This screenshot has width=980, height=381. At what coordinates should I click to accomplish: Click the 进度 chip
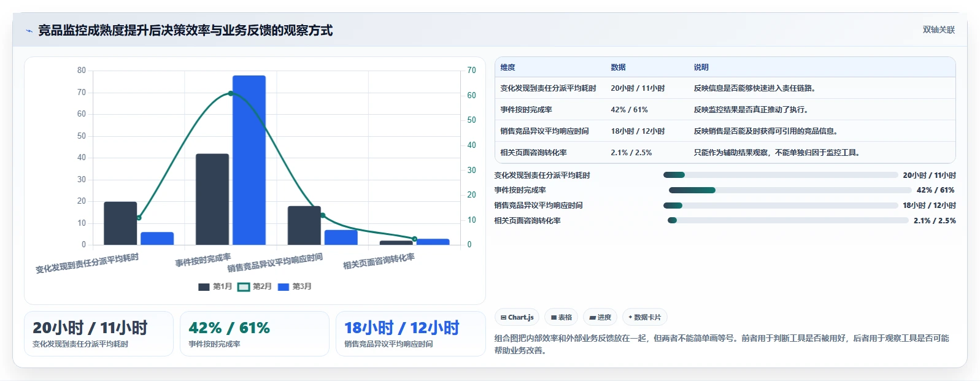(600, 317)
